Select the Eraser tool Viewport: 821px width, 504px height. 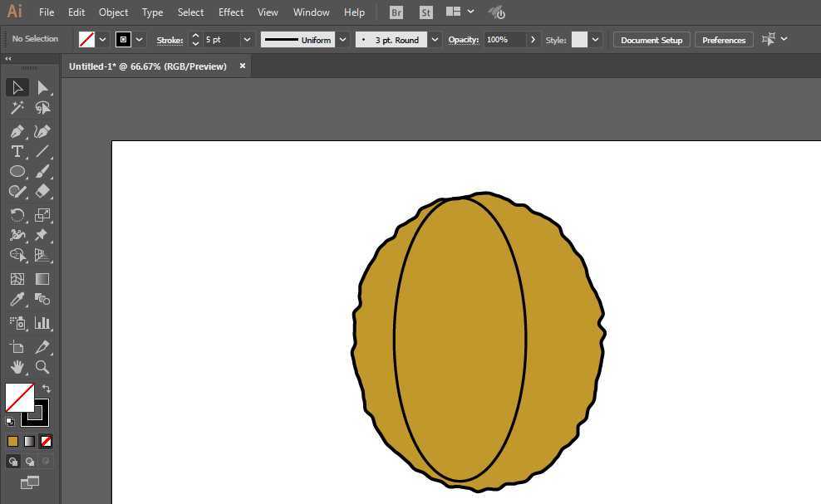42,192
